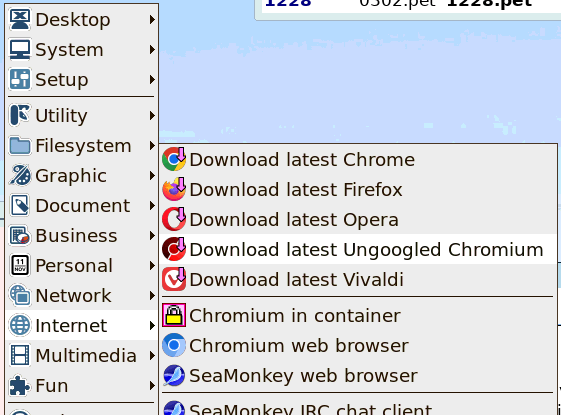Click the SeaMonkey IRC chat client icon
561x415 pixels.
[x=174, y=408]
